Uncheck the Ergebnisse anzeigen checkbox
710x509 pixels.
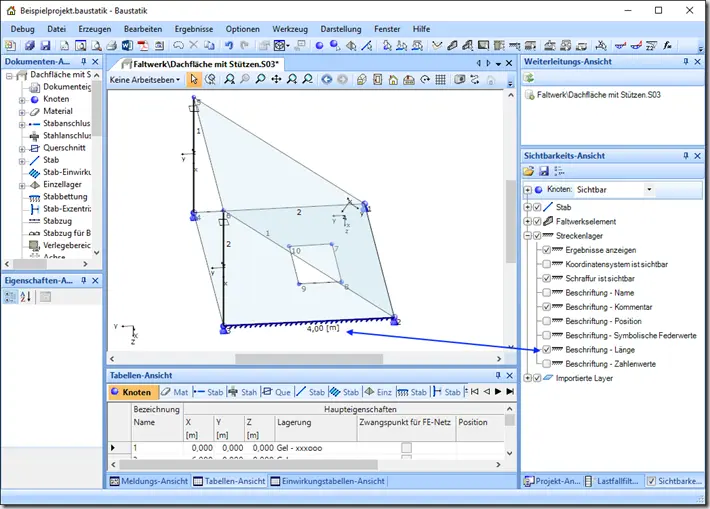coord(547,250)
